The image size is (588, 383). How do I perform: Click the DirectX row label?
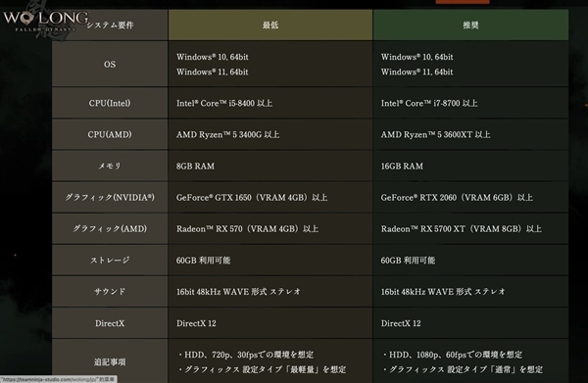[x=110, y=323]
